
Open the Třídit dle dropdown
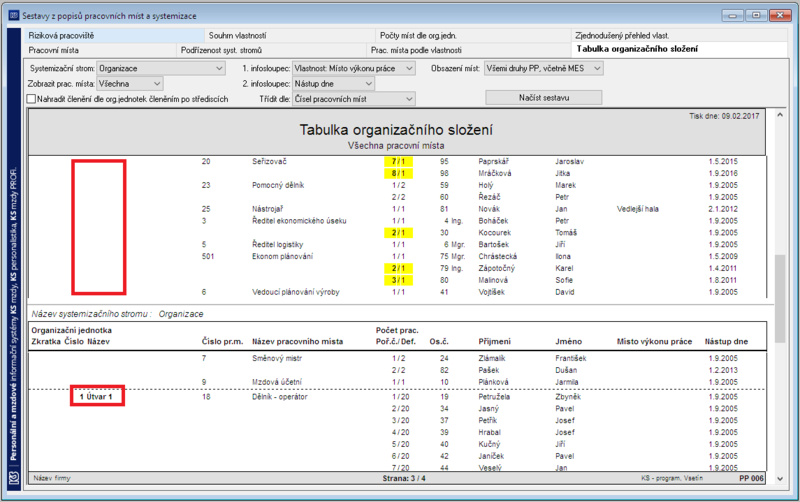click(354, 99)
